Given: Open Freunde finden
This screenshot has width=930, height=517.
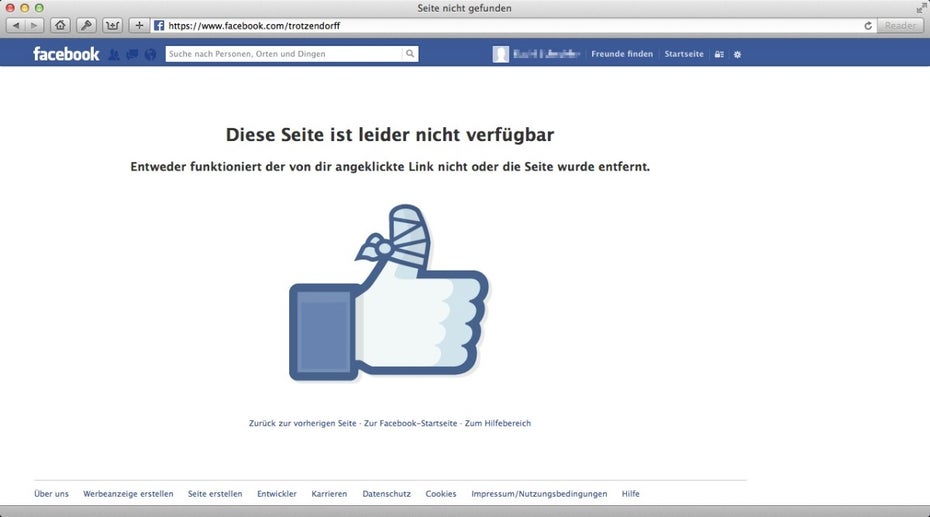Looking at the screenshot, I should [x=622, y=54].
